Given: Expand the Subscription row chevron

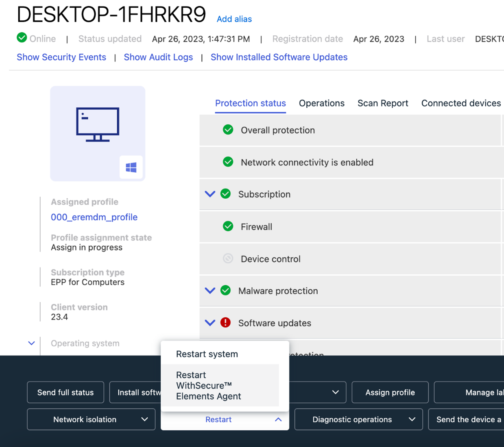Looking at the screenshot, I should 210,194.
